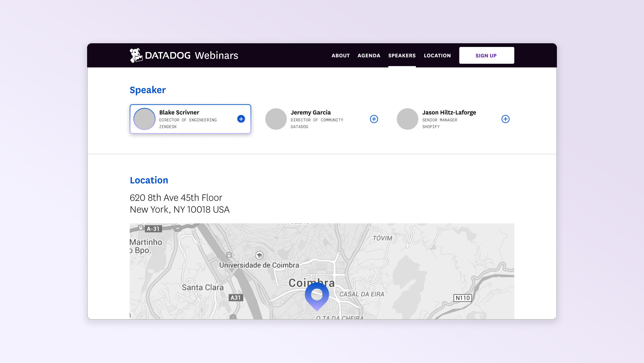Click the add icon beside Jeremy Garcia
This screenshot has height=363, width=644.
374,119
